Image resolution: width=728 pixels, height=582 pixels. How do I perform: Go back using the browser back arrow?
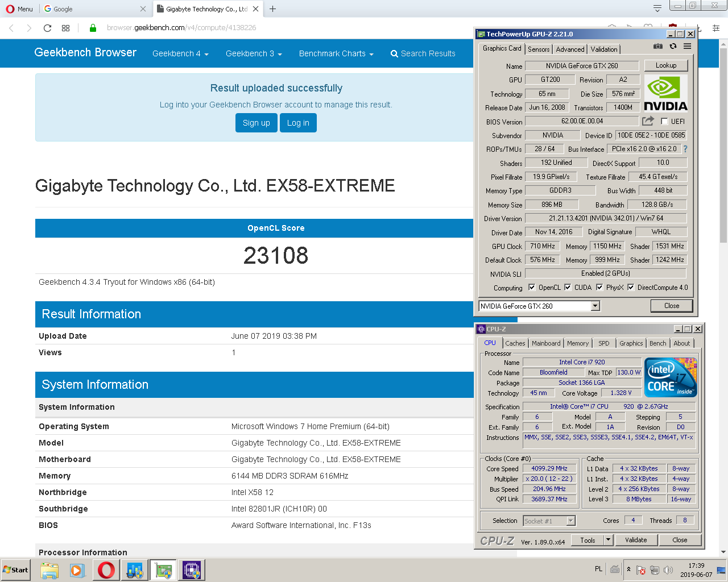pyautogui.click(x=11, y=28)
